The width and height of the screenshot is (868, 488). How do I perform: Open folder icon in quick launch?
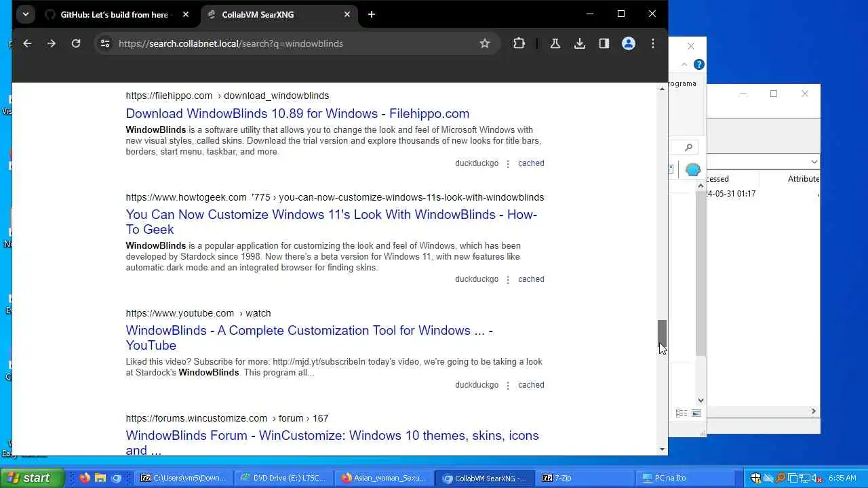[x=100, y=478]
